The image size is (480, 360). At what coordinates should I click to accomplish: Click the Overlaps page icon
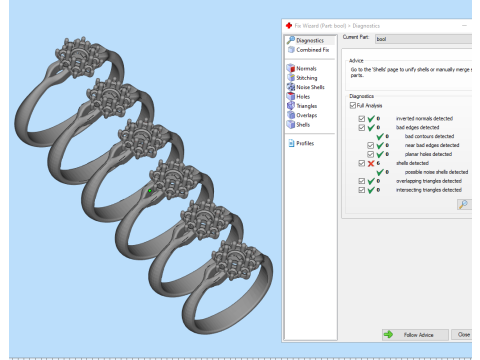(x=291, y=115)
